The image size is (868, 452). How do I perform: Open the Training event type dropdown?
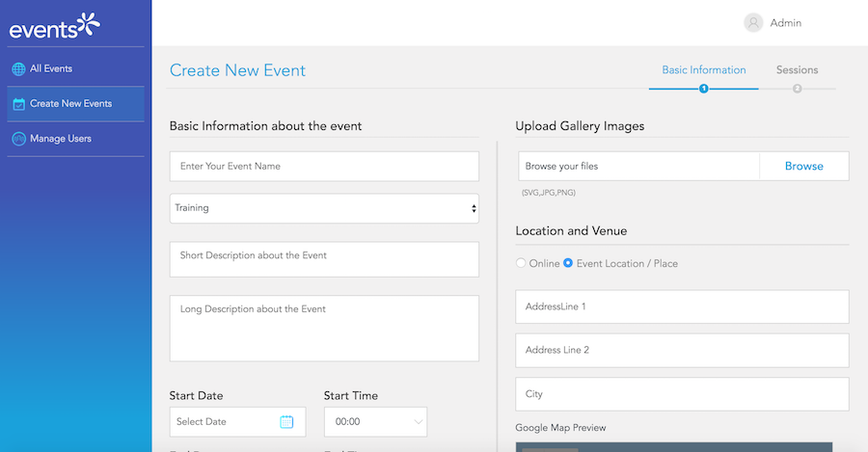click(324, 208)
